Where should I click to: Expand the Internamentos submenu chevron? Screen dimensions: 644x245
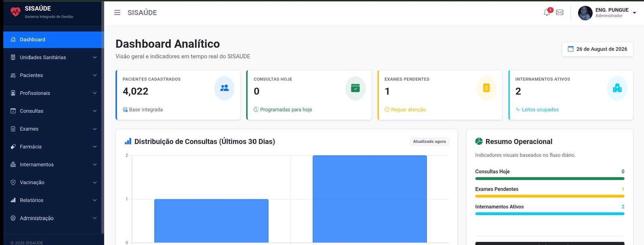(x=95, y=165)
